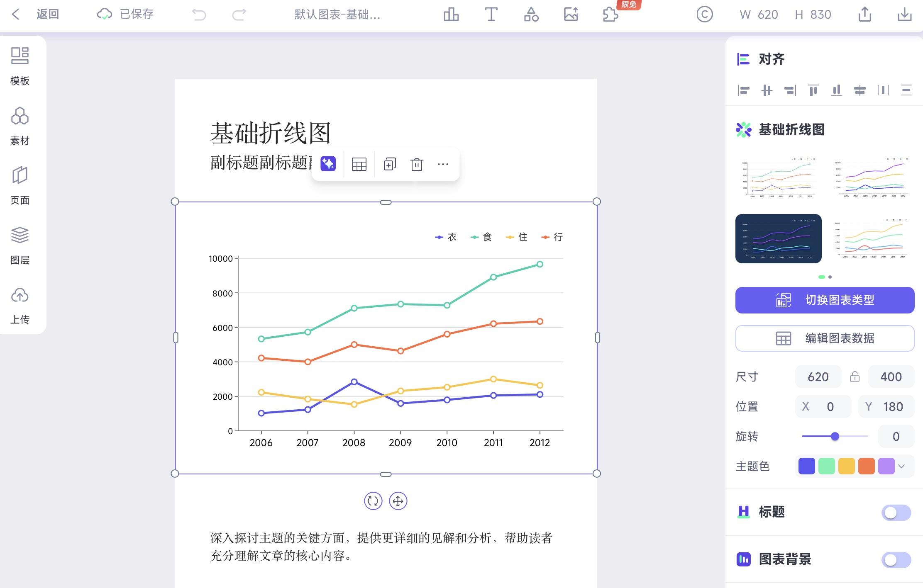Select the purple line chart style thumbnail
The width and height of the screenshot is (923, 588).
(x=871, y=177)
